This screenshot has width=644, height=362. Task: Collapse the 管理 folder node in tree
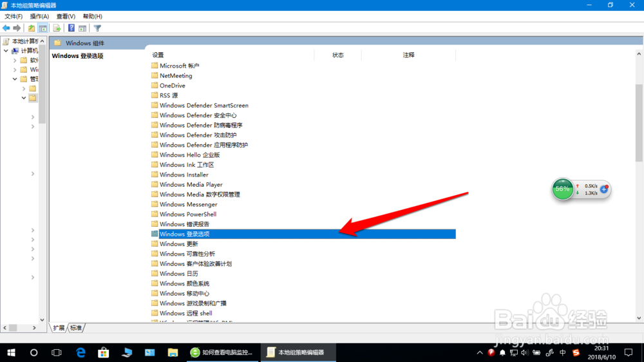[15, 79]
